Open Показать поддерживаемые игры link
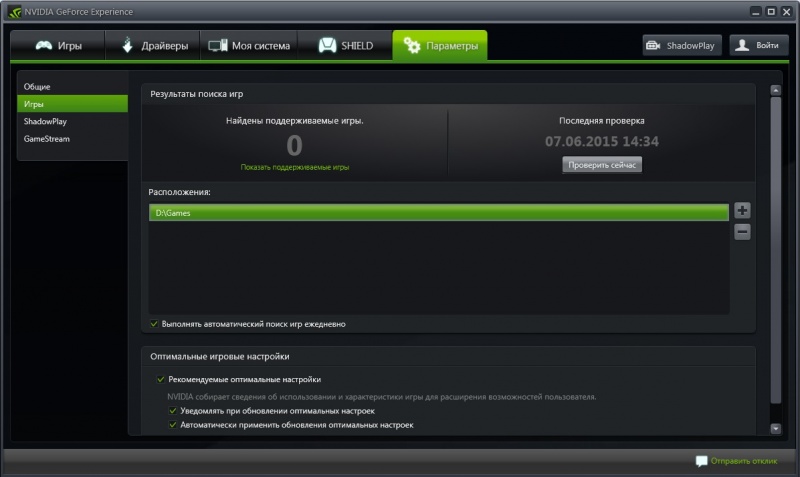This screenshot has width=800, height=477. pos(295,167)
